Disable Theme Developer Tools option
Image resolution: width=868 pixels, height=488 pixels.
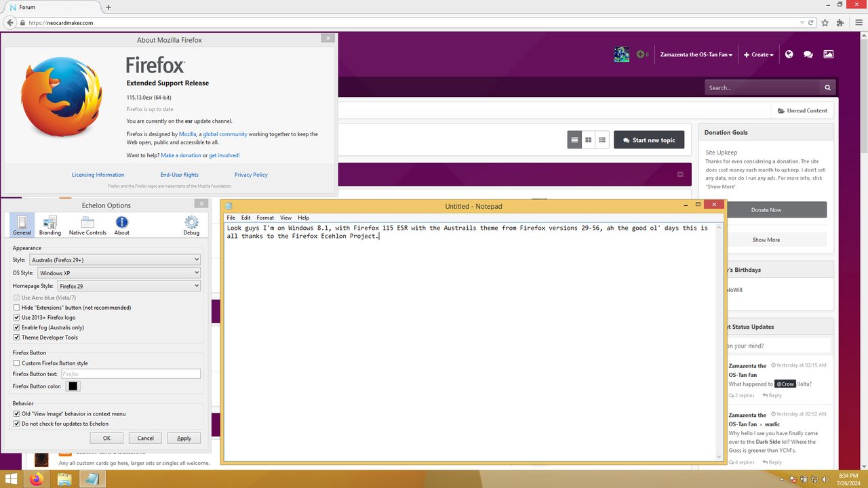[x=16, y=337]
